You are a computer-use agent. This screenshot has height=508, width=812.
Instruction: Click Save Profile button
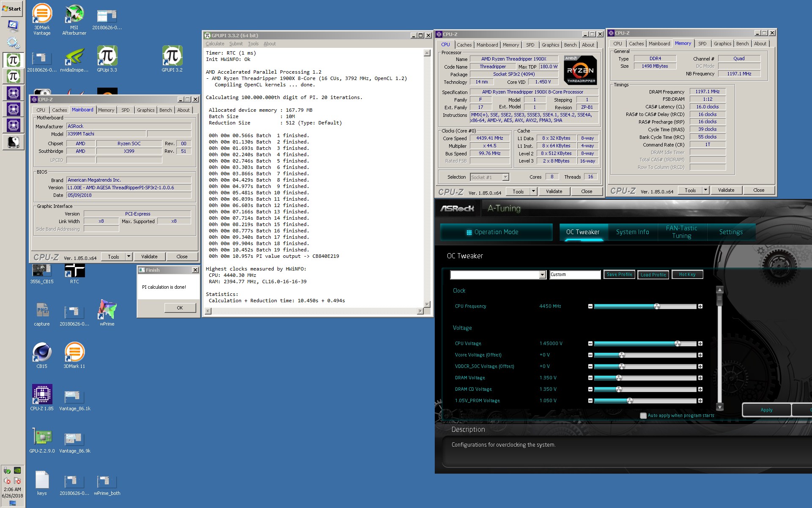619,275
